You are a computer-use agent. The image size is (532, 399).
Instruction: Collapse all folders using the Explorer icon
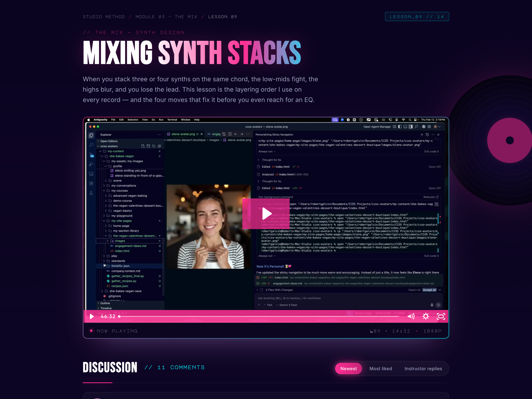159,146
